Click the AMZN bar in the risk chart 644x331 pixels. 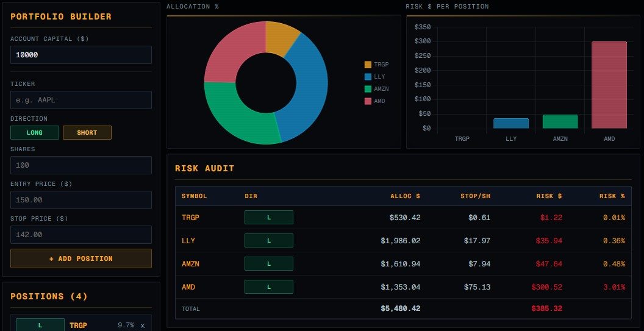(x=560, y=121)
